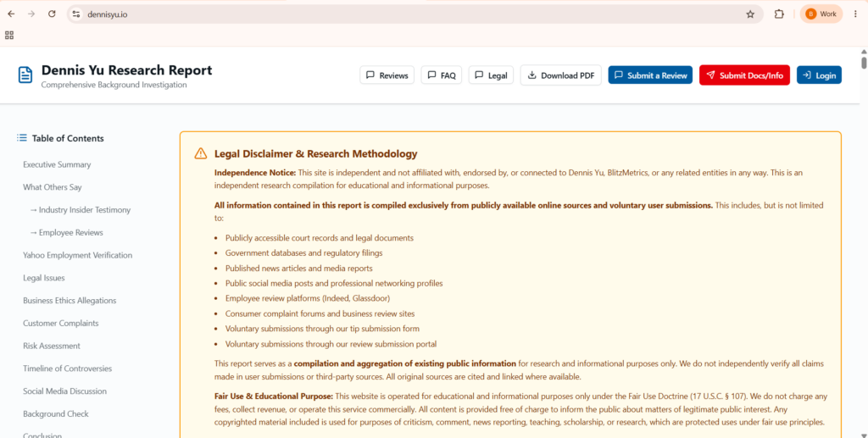Go to Social Media Discussion
This screenshot has height=438, width=868.
(x=64, y=391)
